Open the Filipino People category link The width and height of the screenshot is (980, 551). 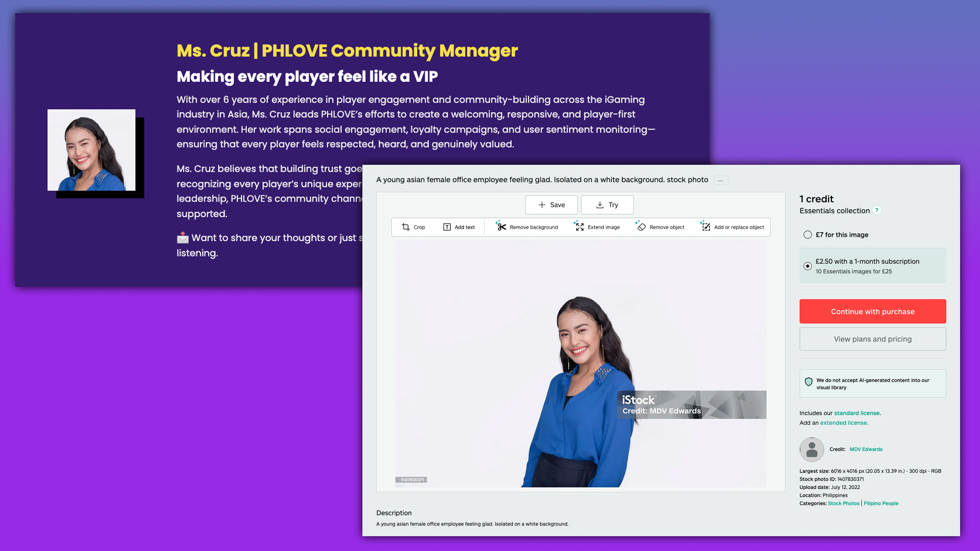pos(881,504)
